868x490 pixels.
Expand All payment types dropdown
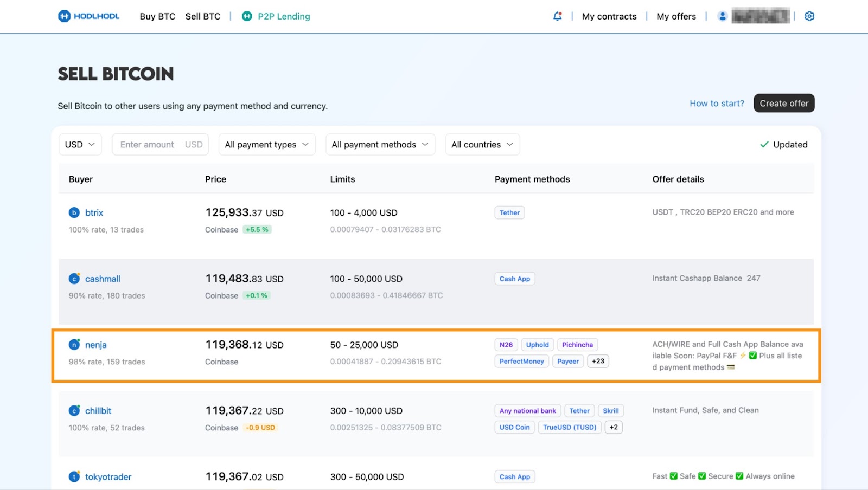coord(267,145)
